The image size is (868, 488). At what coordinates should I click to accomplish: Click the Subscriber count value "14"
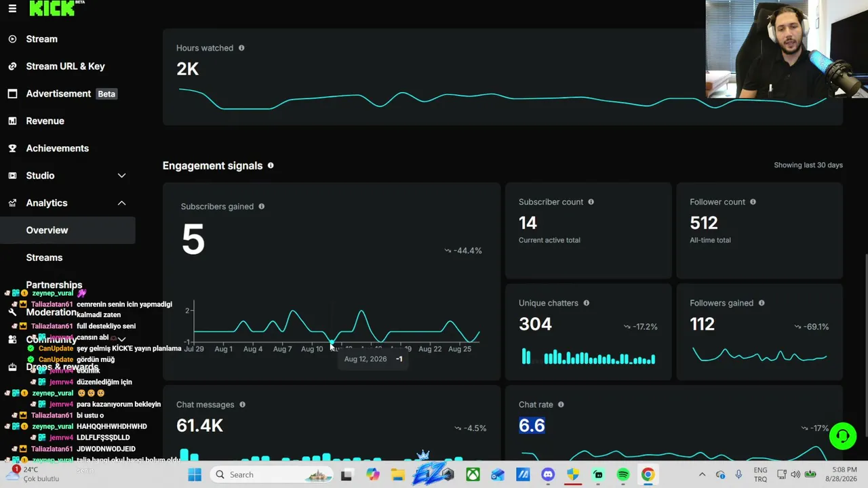[x=528, y=223]
